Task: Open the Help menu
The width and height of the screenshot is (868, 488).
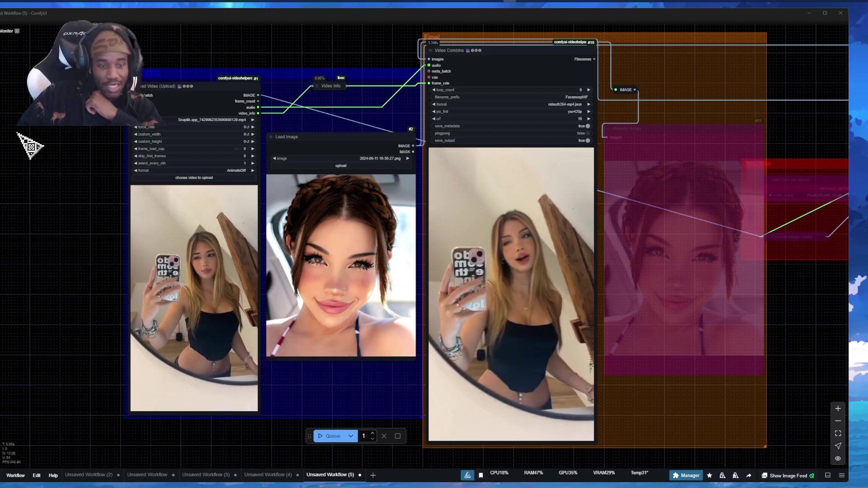Action: point(53,475)
